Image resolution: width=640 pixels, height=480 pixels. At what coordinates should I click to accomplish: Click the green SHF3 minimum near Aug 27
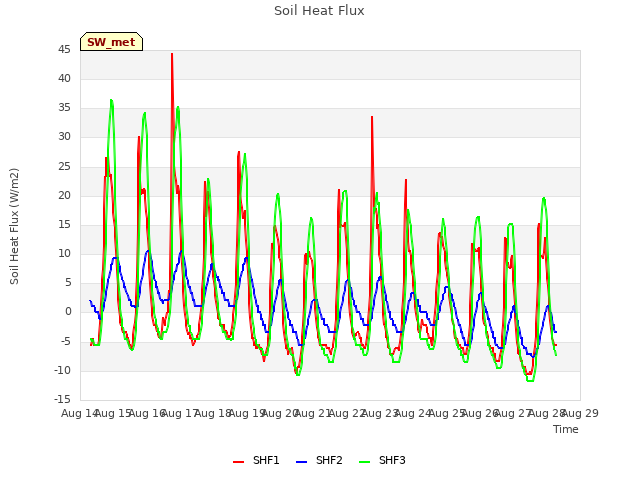pos(530,381)
